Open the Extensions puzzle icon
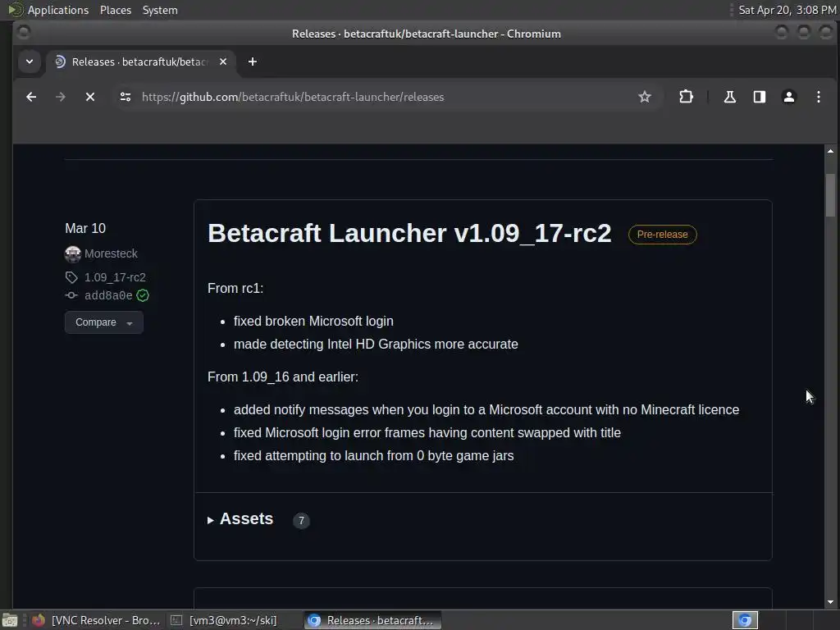840x630 pixels. [686, 97]
